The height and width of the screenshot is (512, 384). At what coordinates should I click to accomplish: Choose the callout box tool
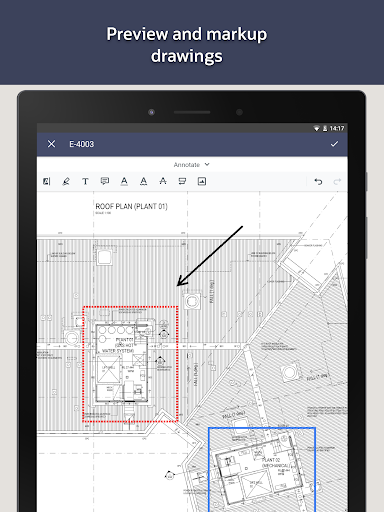182,181
